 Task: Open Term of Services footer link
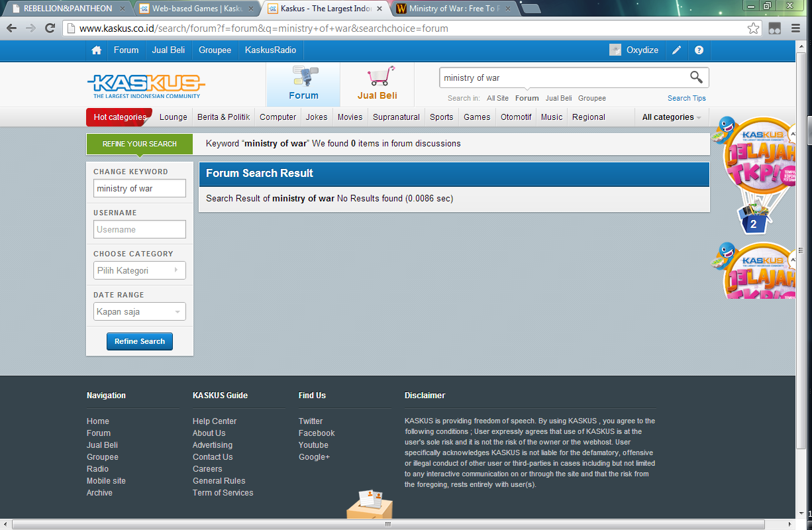[x=223, y=493]
